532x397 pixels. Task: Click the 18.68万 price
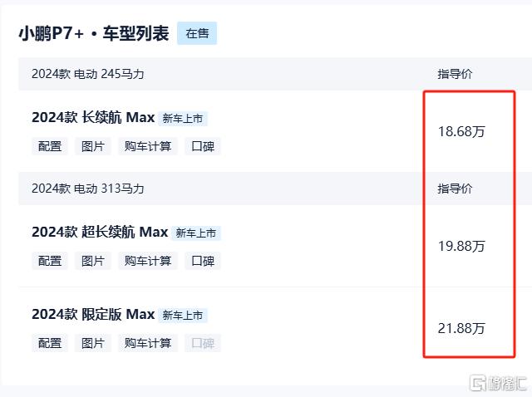pos(461,131)
